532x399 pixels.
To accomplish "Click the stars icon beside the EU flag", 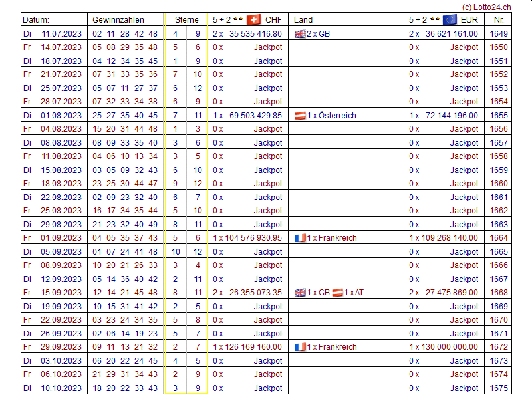I will coord(435,20).
